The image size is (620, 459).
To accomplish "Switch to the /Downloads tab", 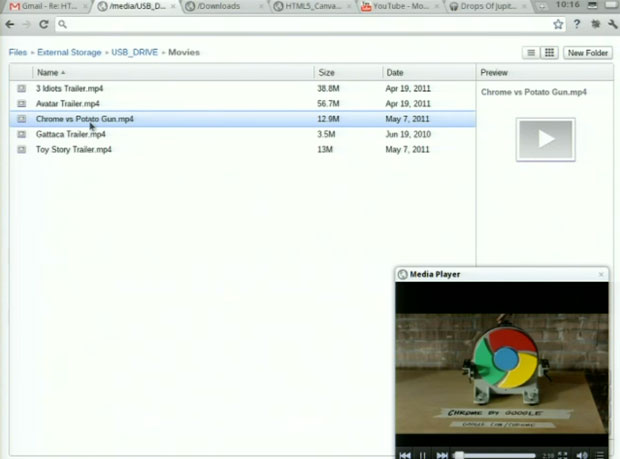I will [225, 6].
